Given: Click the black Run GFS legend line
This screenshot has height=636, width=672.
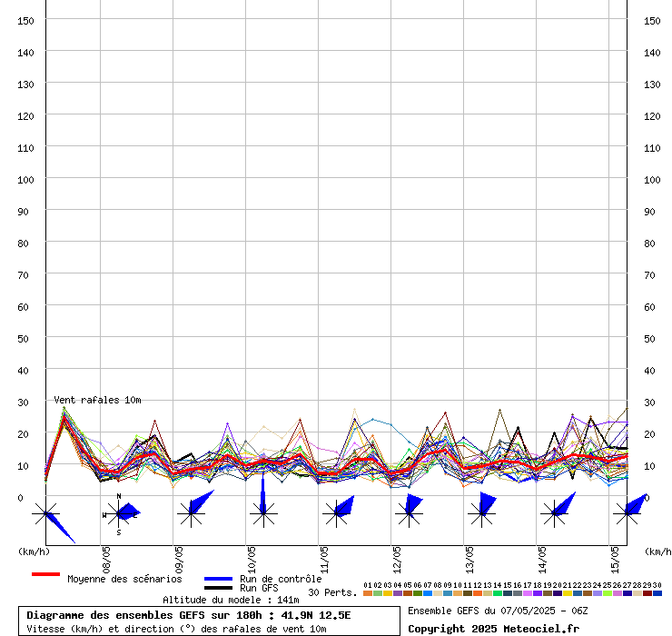Looking at the screenshot, I should tap(219, 588).
